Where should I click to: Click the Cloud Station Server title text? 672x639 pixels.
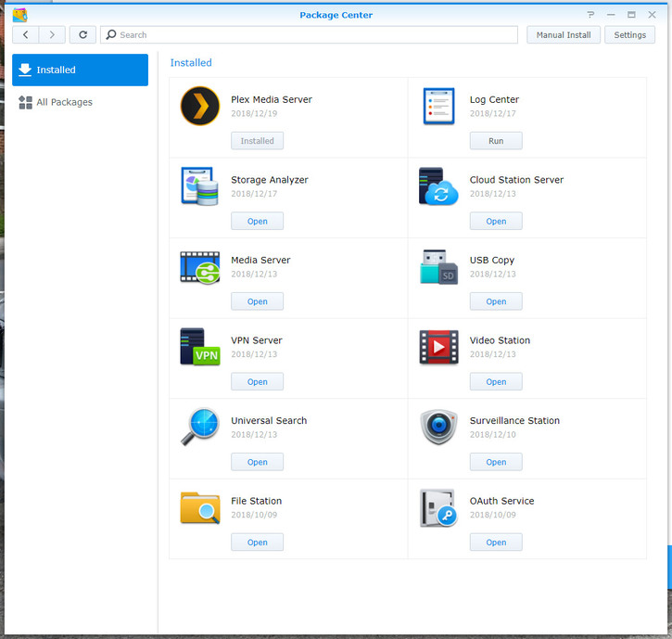click(516, 180)
